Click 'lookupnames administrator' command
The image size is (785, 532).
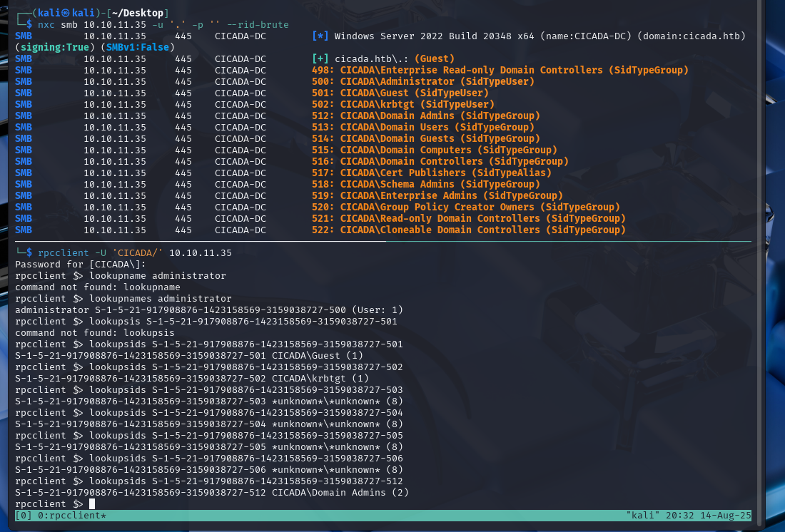[x=161, y=299]
